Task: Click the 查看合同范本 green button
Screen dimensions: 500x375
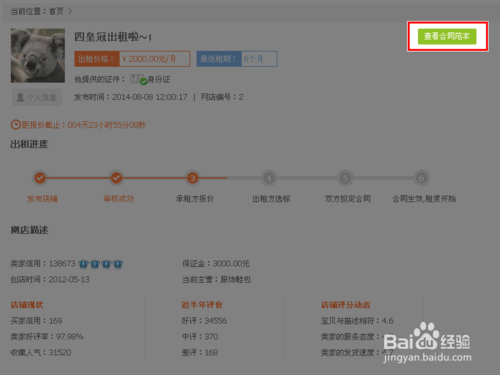Action: 447,36
